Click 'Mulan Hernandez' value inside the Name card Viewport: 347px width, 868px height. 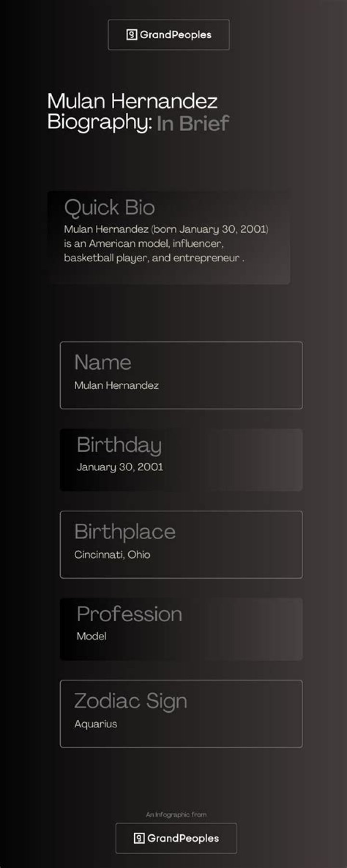pos(116,385)
